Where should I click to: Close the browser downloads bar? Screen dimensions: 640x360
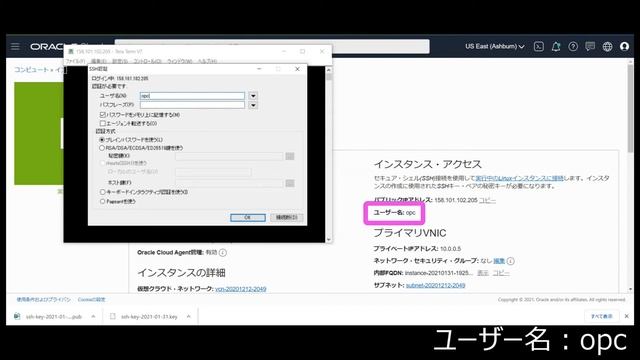627,316
